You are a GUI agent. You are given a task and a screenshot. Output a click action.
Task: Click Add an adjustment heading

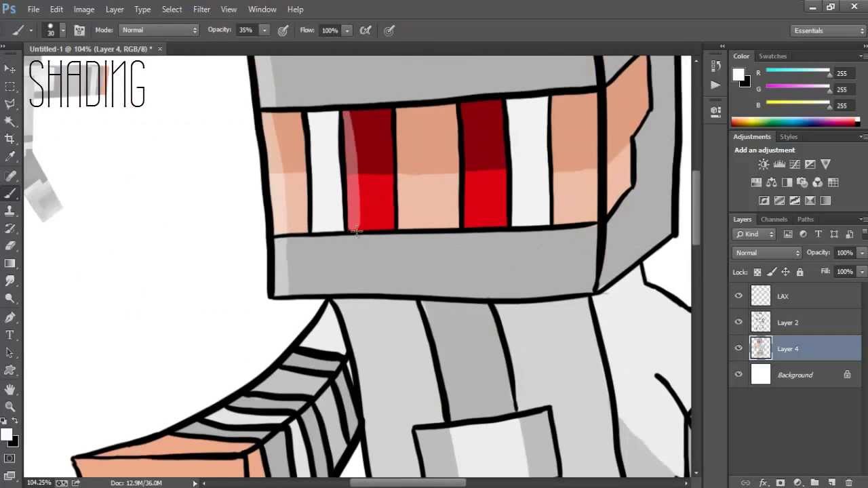764,150
